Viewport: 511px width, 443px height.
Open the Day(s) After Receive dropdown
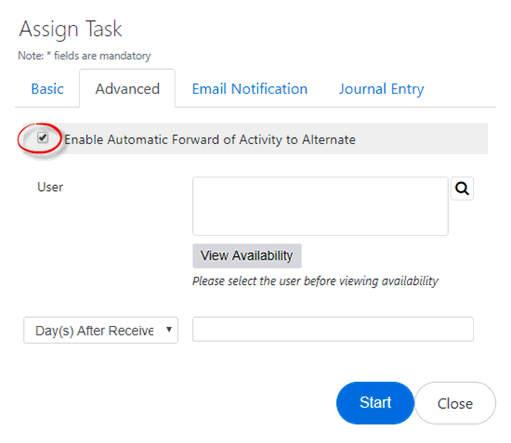click(101, 330)
